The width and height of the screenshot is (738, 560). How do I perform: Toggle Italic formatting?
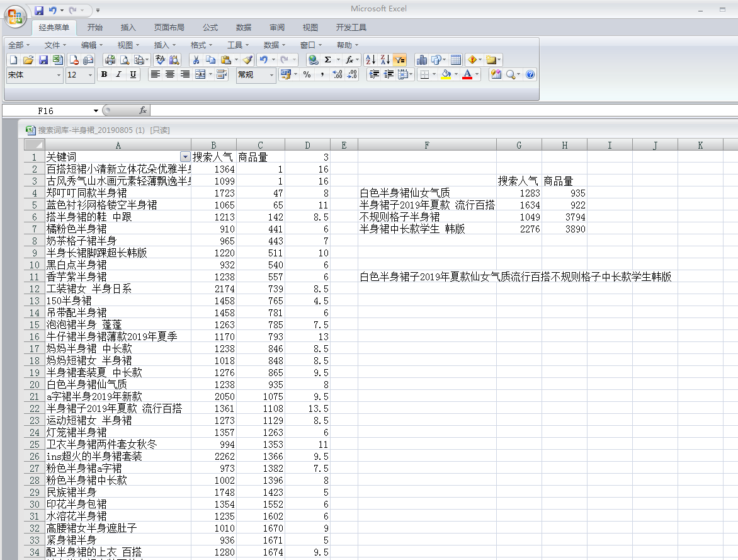pos(118,74)
